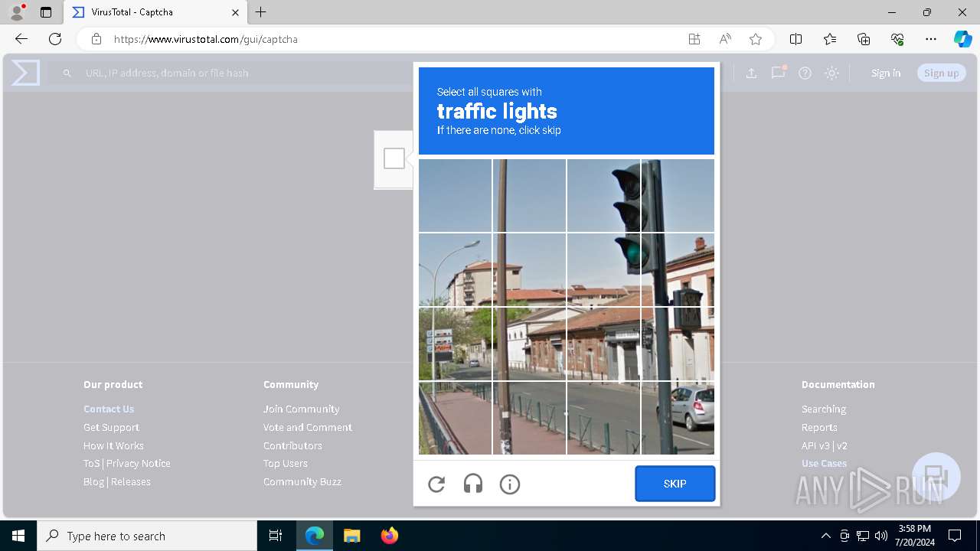Screen dimensions: 980x551
Task: Activate Read aloud icon in address bar
Action: click(725, 39)
